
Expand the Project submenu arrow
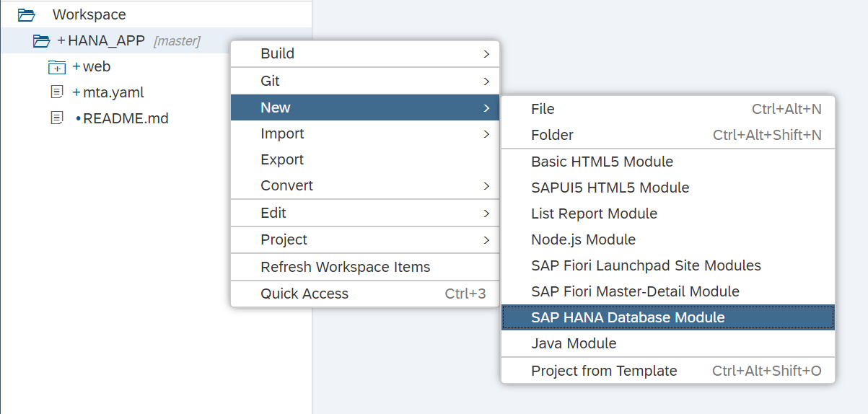click(x=487, y=240)
